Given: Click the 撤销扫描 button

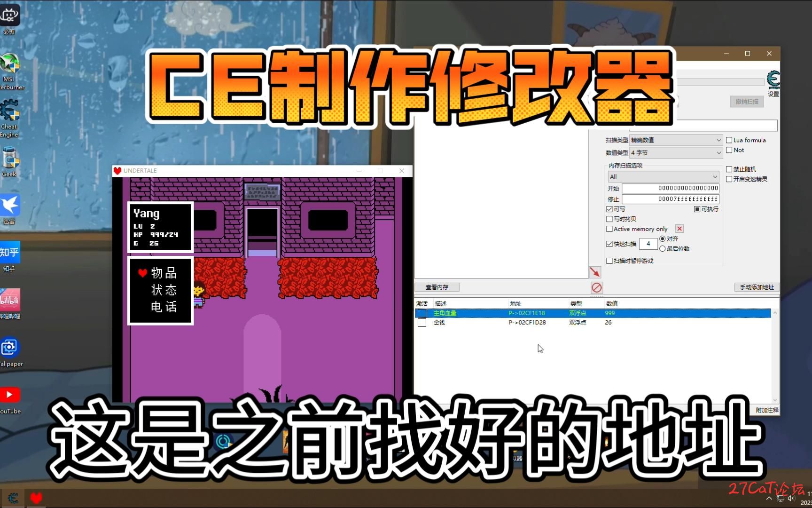Looking at the screenshot, I should pyautogui.click(x=747, y=102).
